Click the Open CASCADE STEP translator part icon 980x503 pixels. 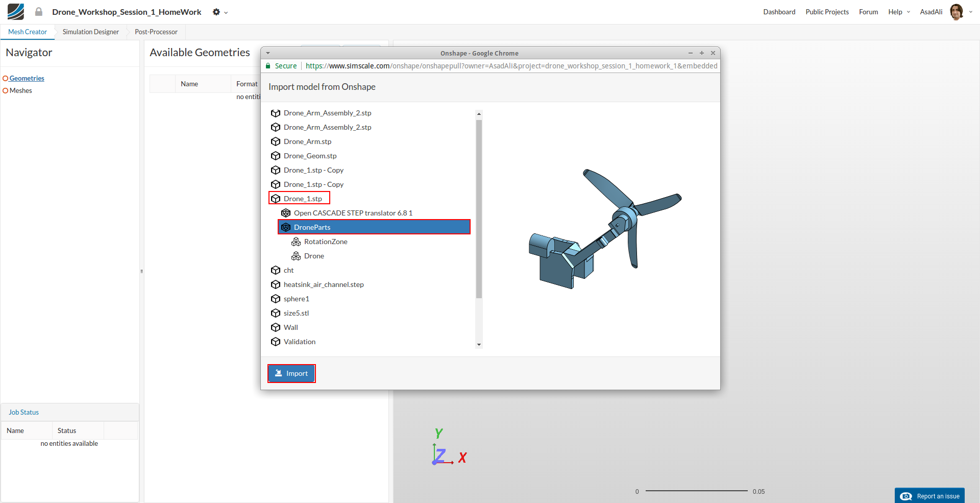point(286,213)
